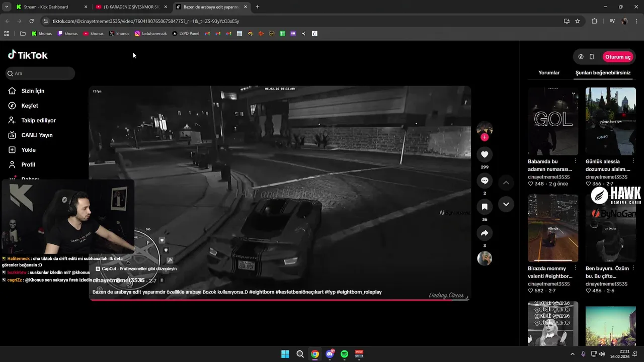Screen dimensions: 644x362
Task: Click the #kesfetbenioneçıkart hashtag
Action: point(299,292)
